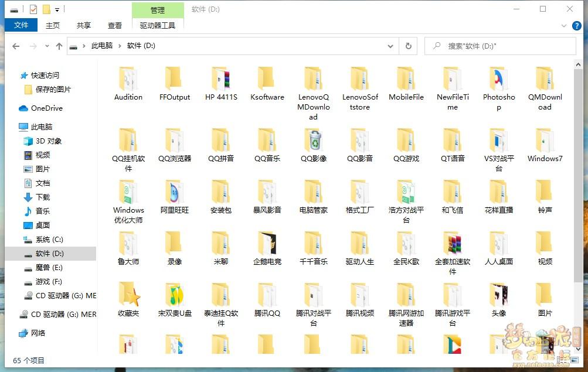The height and width of the screenshot is (372, 588).
Task: Open the quick access toolbar customize dropdown
Action: [x=57, y=10]
